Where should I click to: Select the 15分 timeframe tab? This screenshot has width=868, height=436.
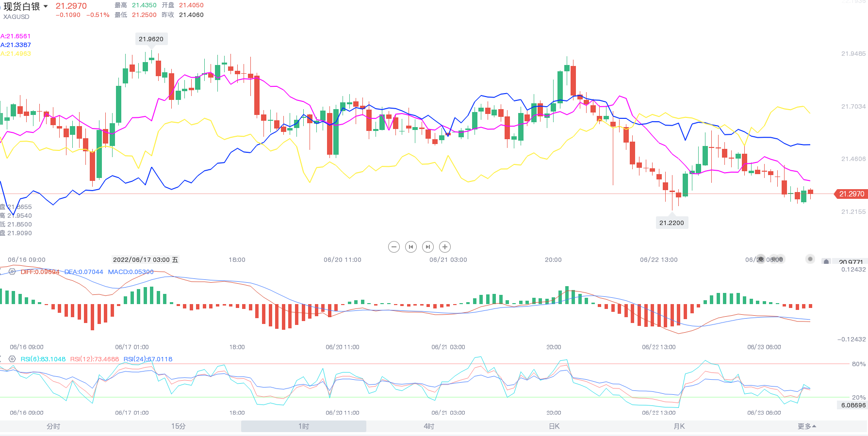pyautogui.click(x=179, y=426)
